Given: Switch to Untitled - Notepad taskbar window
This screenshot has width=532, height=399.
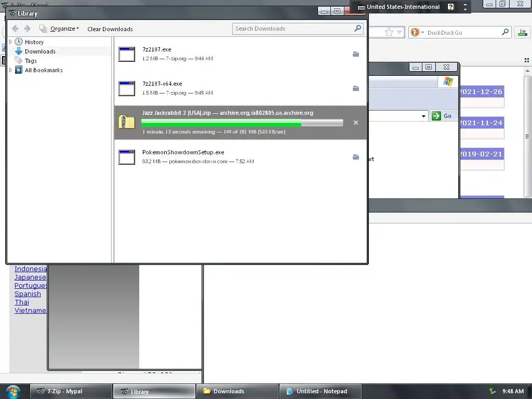Looking at the screenshot, I should coord(321,392).
